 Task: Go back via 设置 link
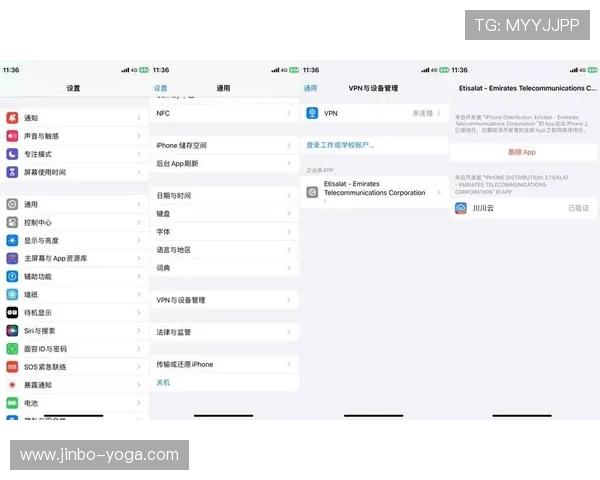(160, 88)
